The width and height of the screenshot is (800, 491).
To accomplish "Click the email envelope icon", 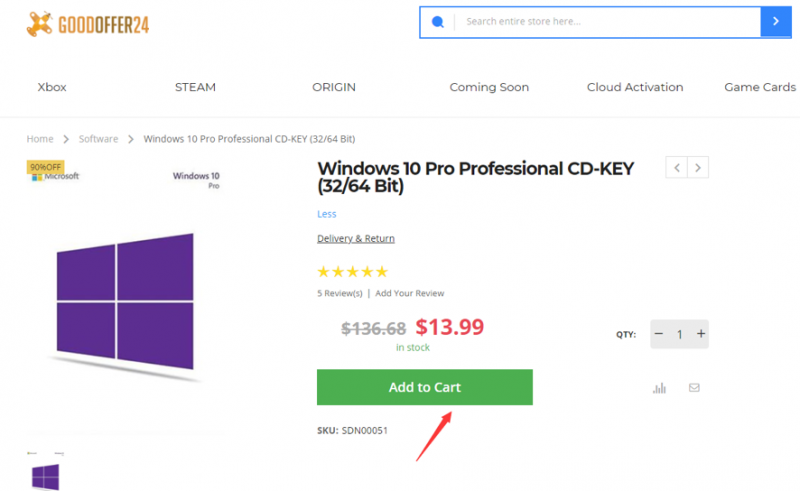I will click(694, 388).
